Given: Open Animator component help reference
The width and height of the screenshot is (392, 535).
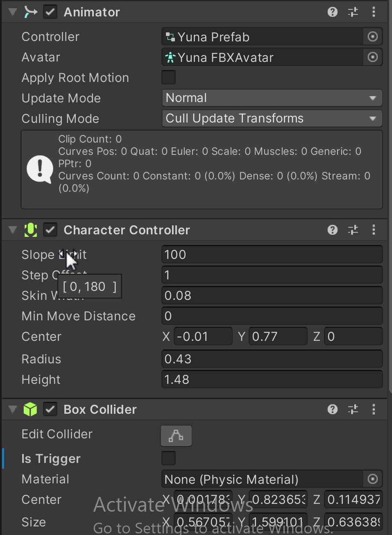Looking at the screenshot, I should pyautogui.click(x=333, y=12).
